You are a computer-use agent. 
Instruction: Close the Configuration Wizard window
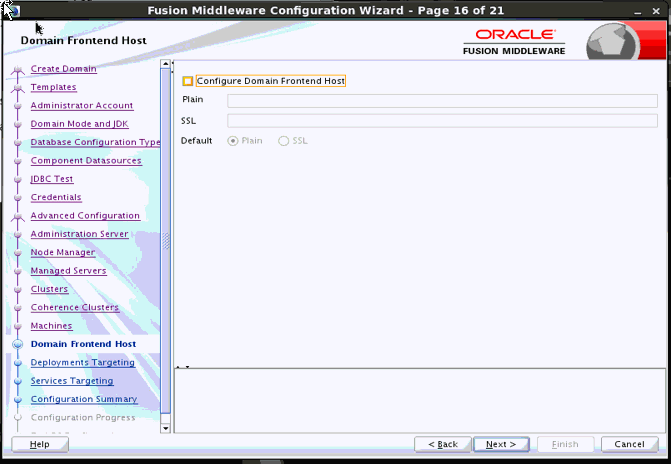click(656, 12)
